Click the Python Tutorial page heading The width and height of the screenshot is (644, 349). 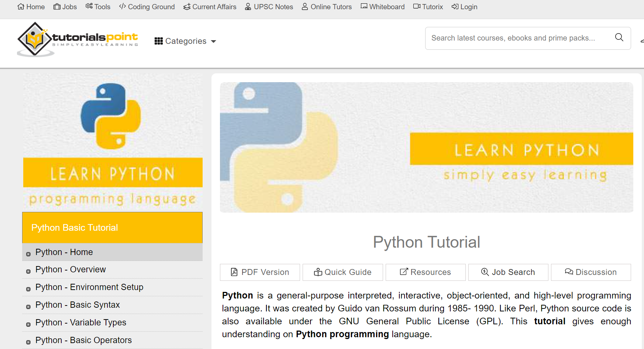tap(427, 242)
